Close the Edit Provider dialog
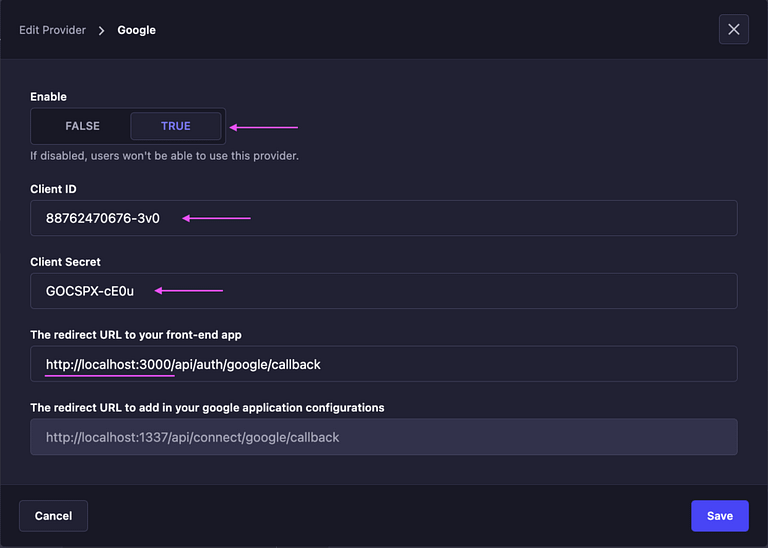This screenshot has height=548, width=768. coord(733,29)
